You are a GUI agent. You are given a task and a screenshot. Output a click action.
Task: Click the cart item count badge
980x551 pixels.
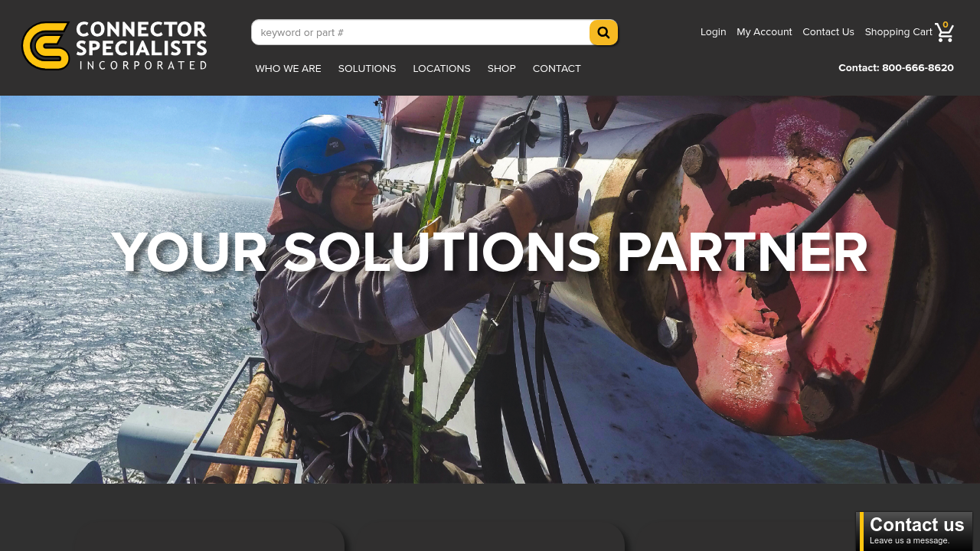coord(946,25)
